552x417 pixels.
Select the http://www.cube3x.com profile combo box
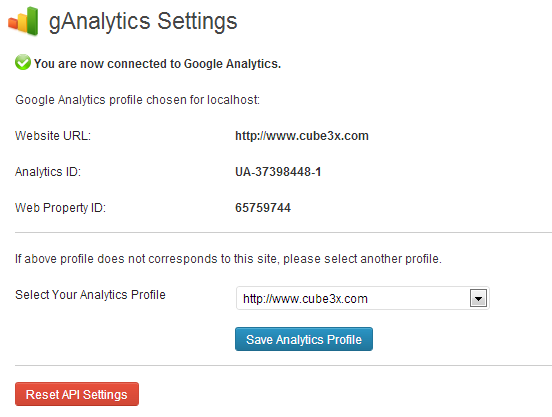click(x=363, y=298)
